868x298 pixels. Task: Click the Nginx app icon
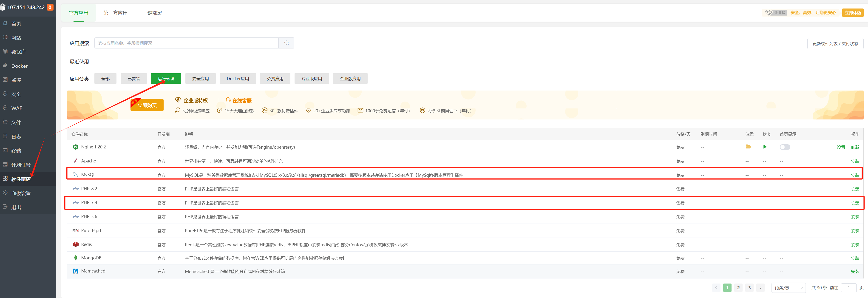pyautogui.click(x=76, y=147)
